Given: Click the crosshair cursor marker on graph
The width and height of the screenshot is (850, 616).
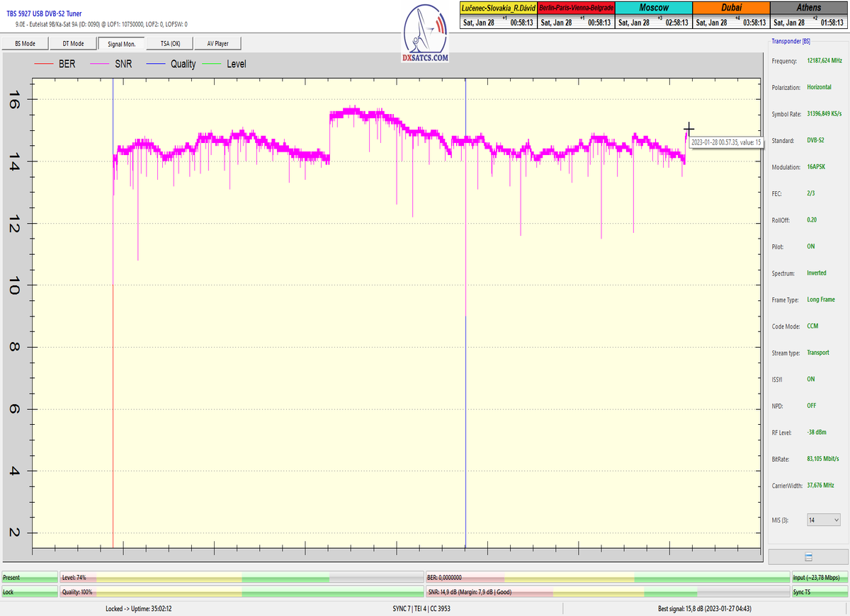Looking at the screenshot, I should pyautogui.click(x=688, y=129).
